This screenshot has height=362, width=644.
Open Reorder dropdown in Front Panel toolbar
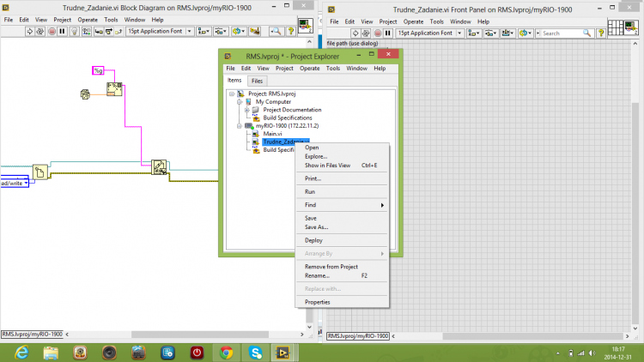[526, 33]
